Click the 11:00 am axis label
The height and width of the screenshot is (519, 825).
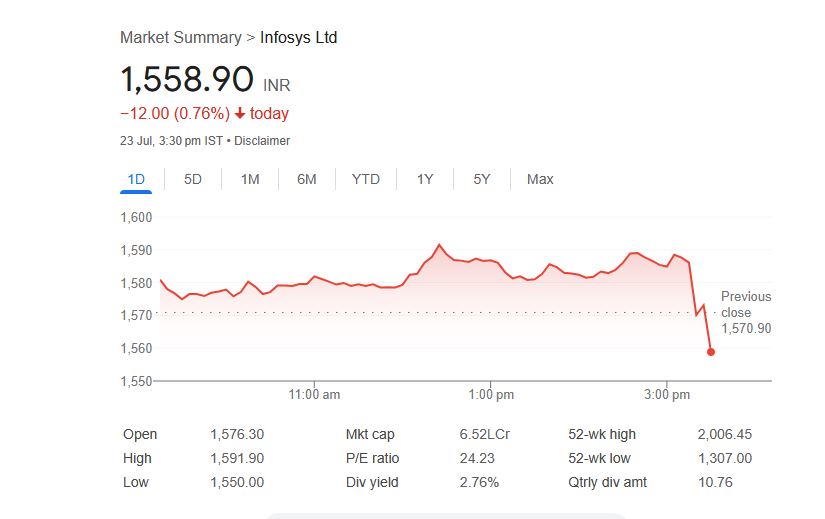point(314,395)
